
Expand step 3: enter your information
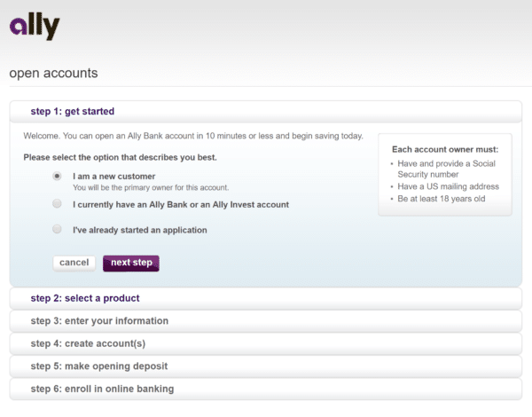click(x=266, y=321)
